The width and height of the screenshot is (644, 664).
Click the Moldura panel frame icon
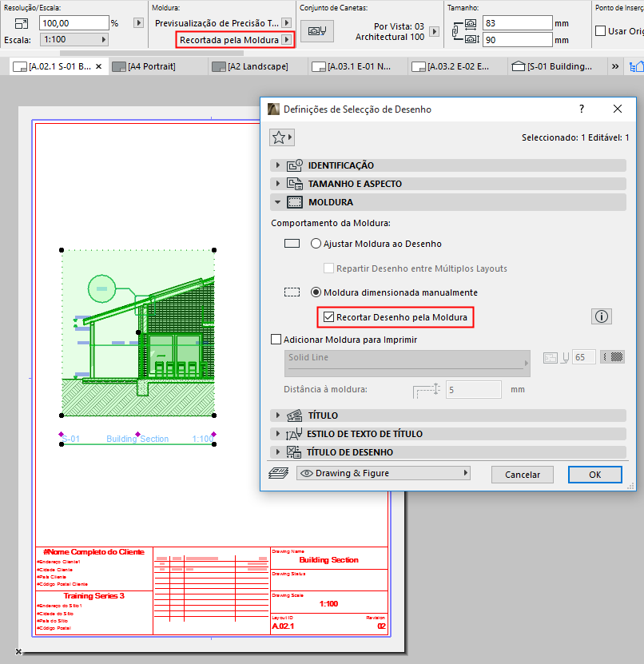click(295, 202)
